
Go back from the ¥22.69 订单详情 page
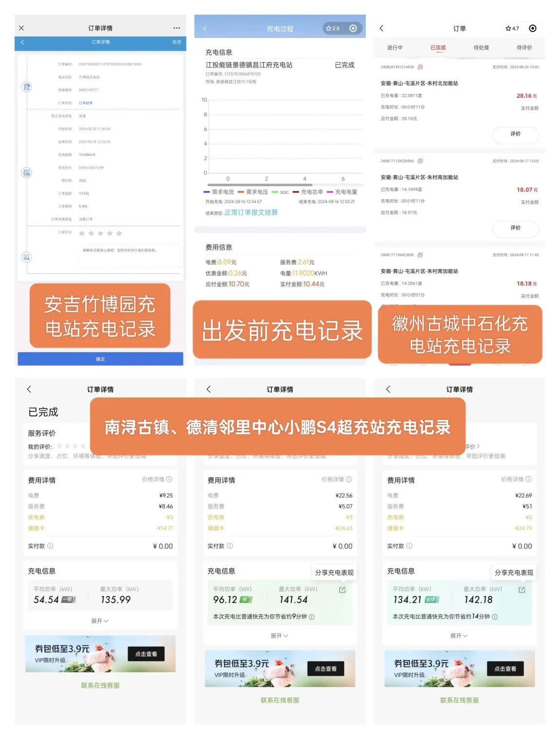pos(388,389)
